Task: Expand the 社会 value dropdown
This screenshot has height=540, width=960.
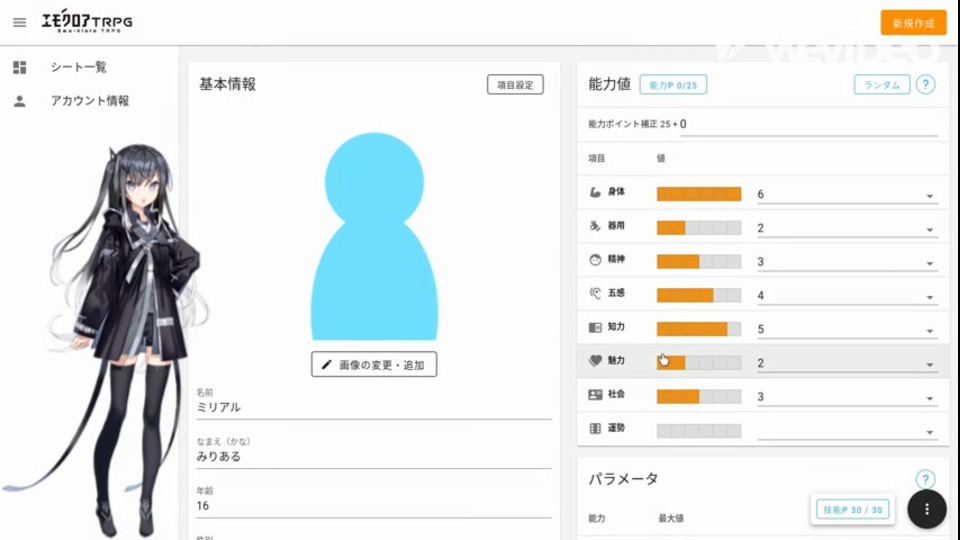Action: tap(847, 397)
